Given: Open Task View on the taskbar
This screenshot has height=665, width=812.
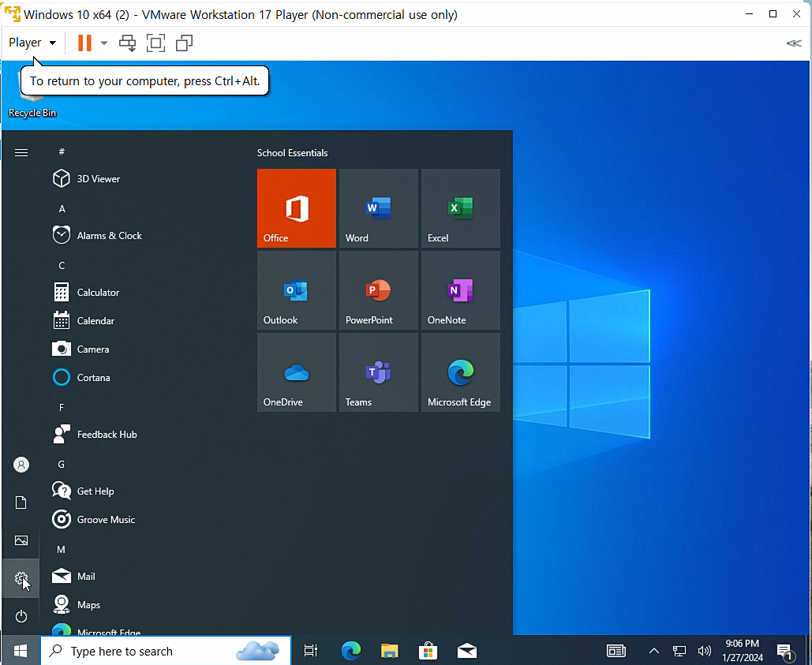Looking at the screenshot, I should pos(311,651).
